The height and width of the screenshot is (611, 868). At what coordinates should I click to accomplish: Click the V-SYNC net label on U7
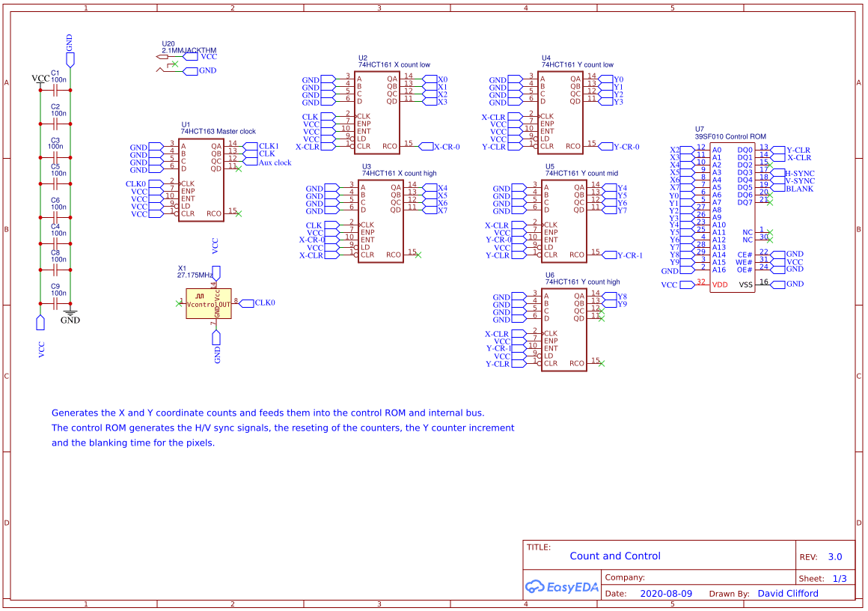point(800,181)
